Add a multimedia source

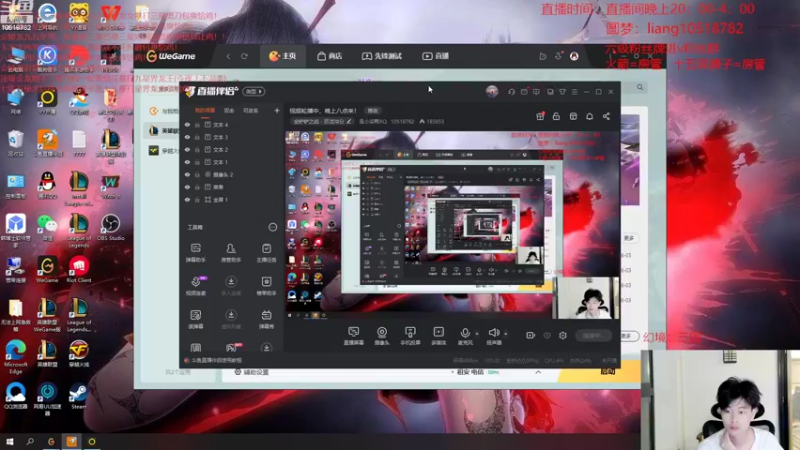click(438, 336)
